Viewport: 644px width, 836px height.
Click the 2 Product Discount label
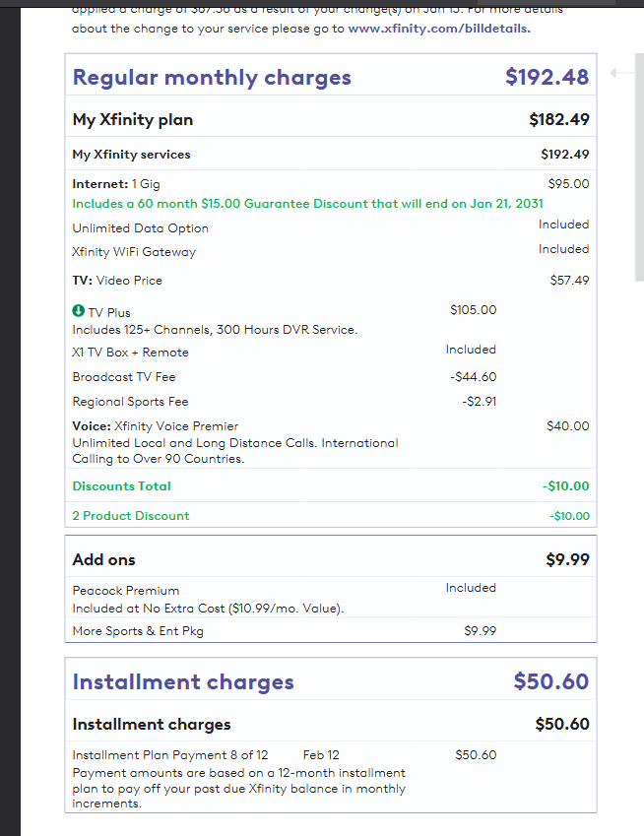[131, 516]
